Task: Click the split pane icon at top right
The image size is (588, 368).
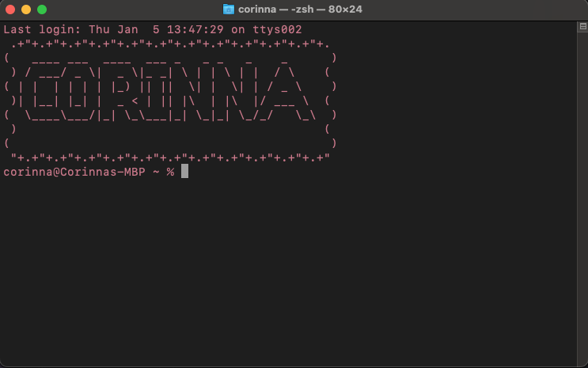Action: pyautogui.click(x=582, y=26)
